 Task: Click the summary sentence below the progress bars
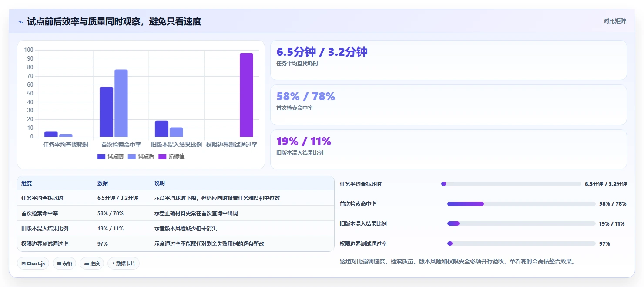pos(457,262)
